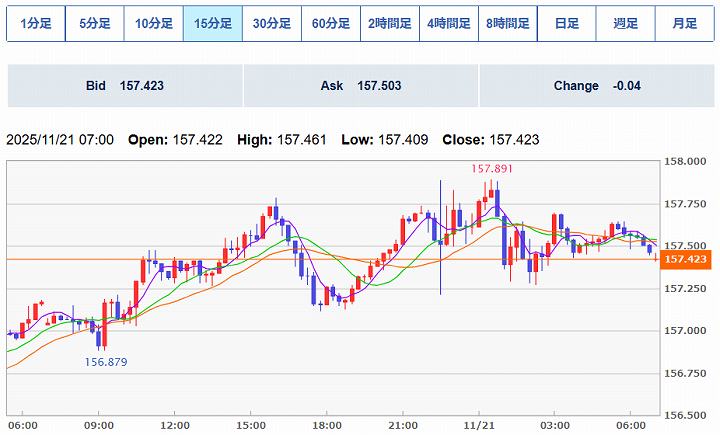
Task: Change to the 2時間足 chart
Action: [389, 23]
